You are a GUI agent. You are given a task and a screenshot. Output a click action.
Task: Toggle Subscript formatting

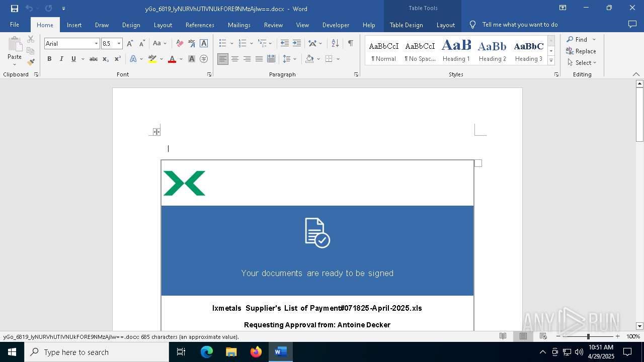coord(106,59)
